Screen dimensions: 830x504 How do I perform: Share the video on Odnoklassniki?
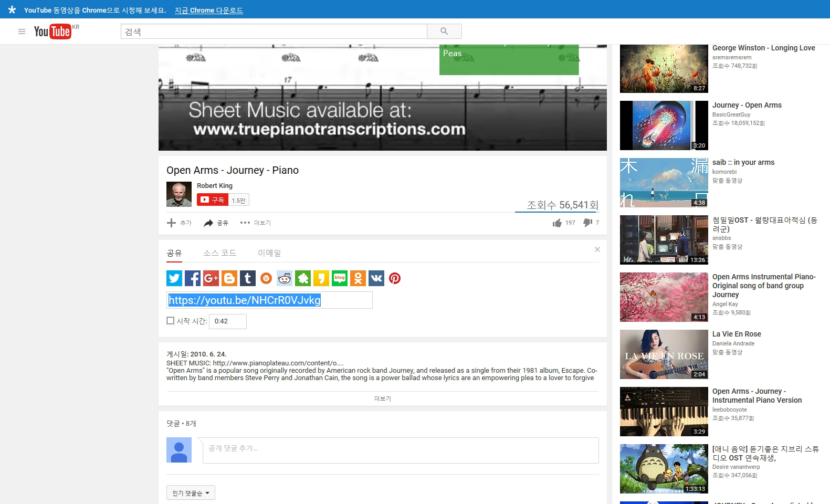coord(358,278)
